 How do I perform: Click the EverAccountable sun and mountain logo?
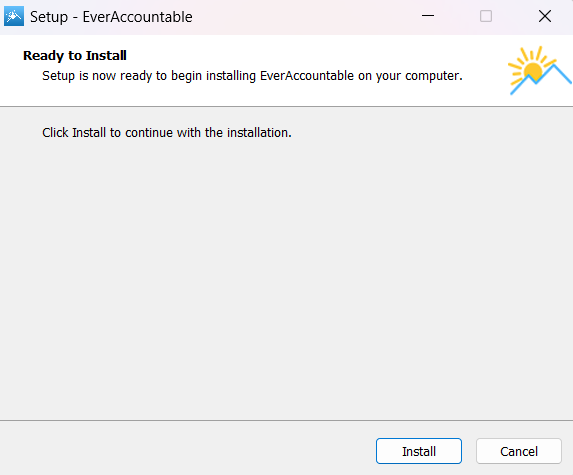pyautogui.click(x=539, y=71)
